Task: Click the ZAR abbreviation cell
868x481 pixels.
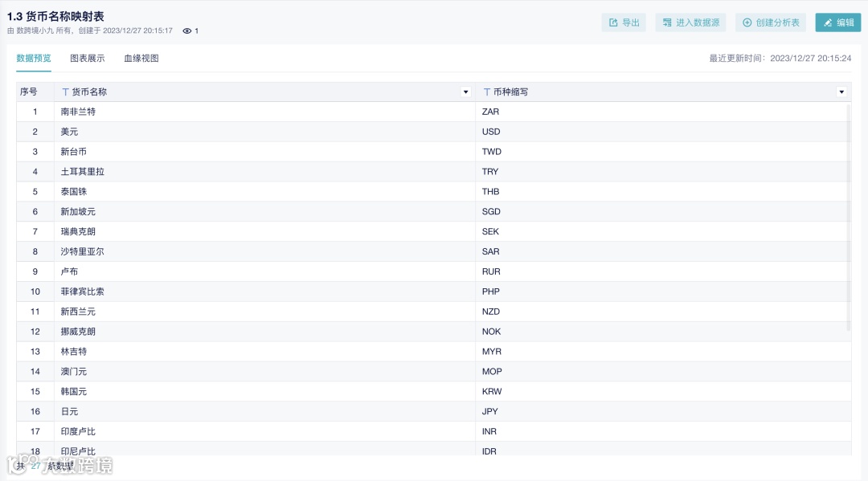Action: 663,112
